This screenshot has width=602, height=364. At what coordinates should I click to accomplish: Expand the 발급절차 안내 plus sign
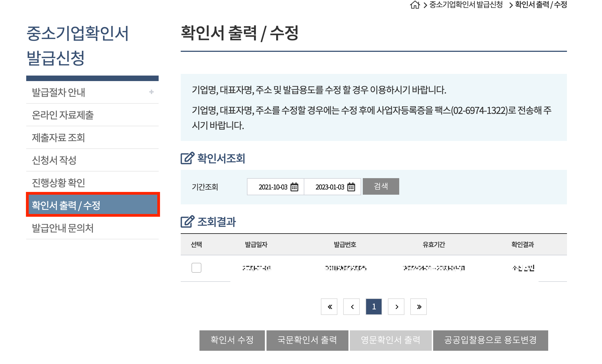coord(151,92)
